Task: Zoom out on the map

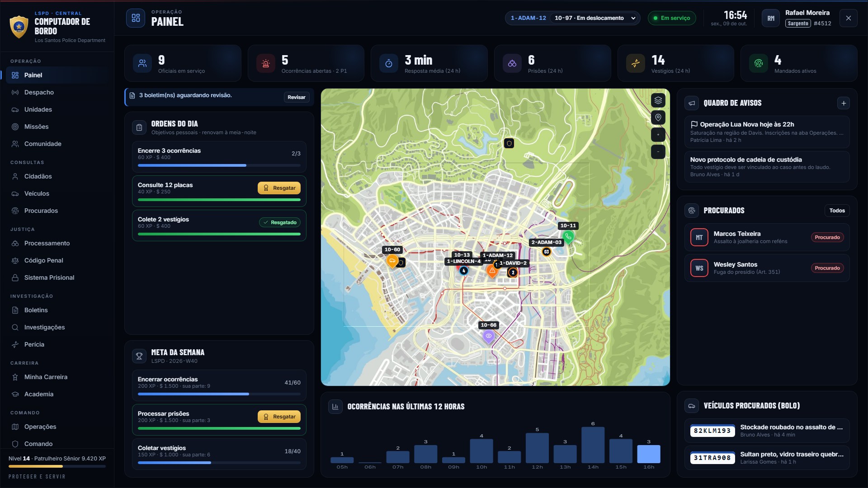Action: pyautogui.click(x=658, y=152)
